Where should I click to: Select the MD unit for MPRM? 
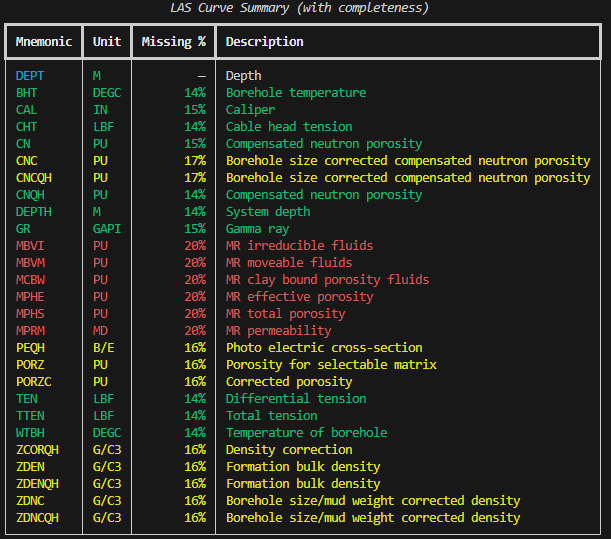100,331
